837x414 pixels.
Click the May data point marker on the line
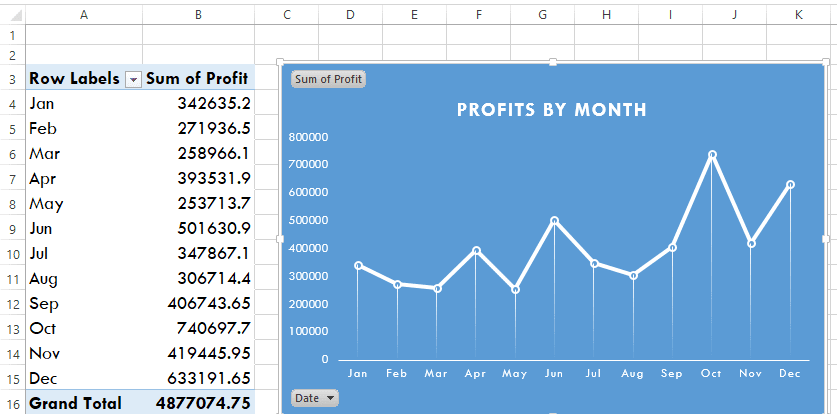(515, 290)
